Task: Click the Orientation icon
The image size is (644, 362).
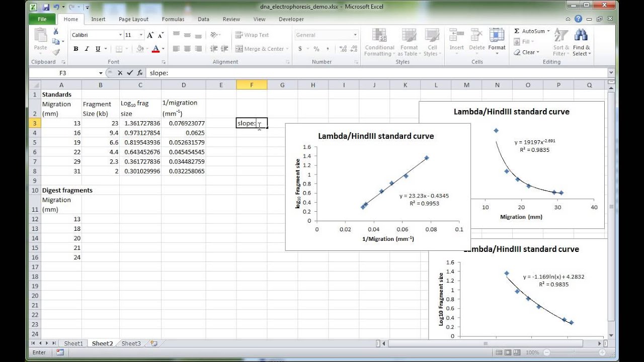Action: (x=214, y=35)
